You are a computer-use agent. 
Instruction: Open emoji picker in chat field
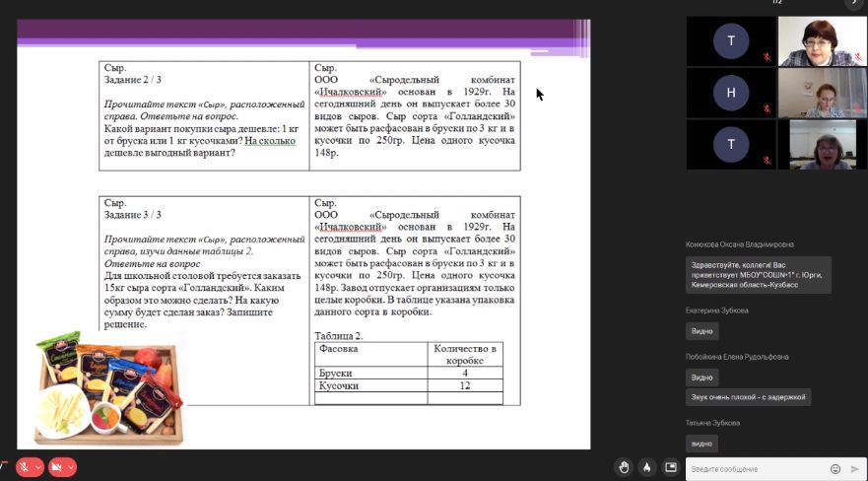pyautogui.click(x=835, y=468)
